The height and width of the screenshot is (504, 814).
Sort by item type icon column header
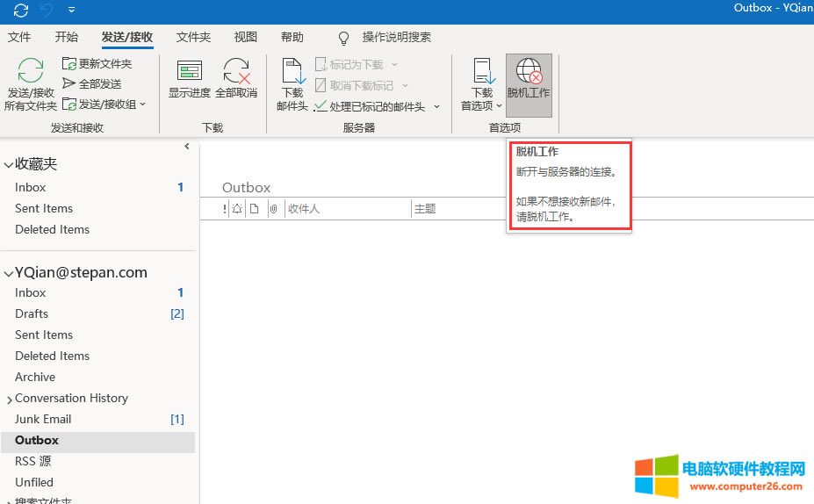click(x=255, y=209)
